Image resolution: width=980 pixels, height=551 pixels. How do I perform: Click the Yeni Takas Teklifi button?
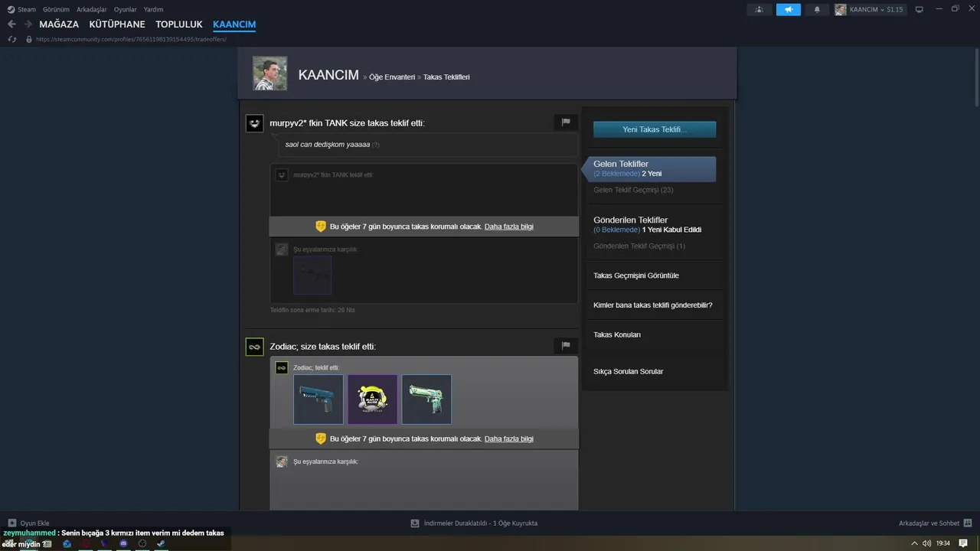pyautogui.click(x=655, y=129)
